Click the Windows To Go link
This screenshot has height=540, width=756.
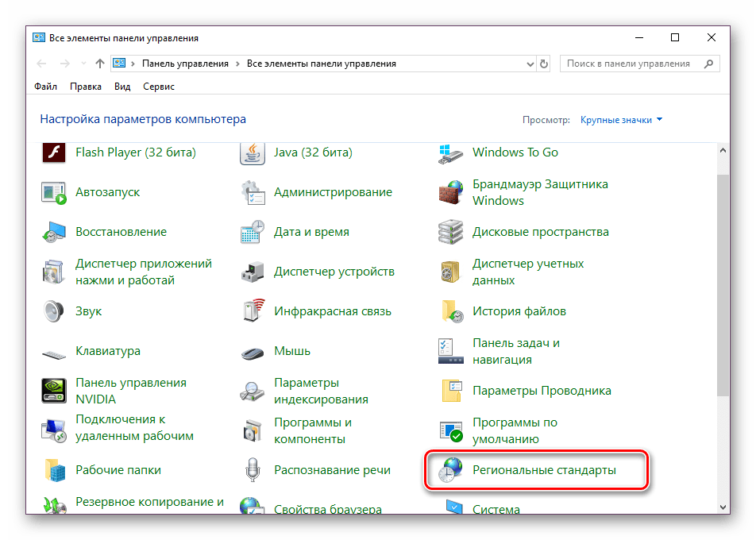pyautogui.click(x=515, y=152)
